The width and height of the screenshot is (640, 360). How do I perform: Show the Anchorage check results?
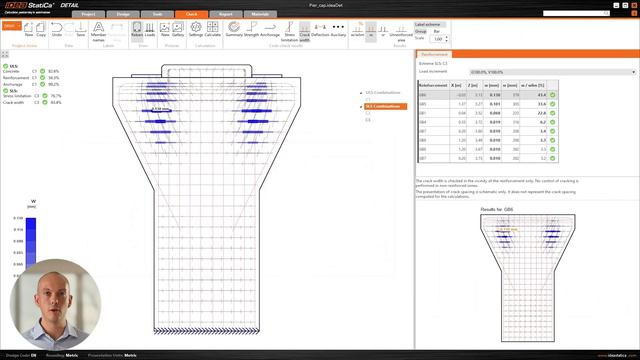270,29
